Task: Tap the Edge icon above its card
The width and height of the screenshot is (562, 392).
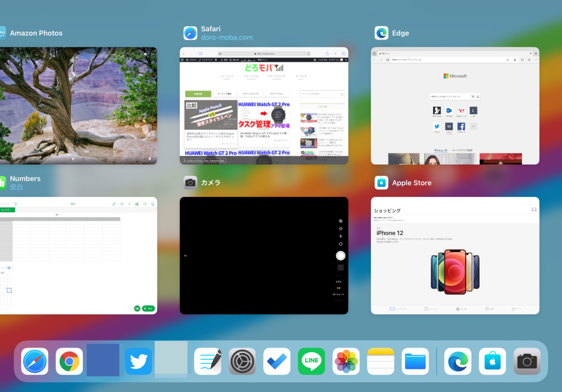Action: point(381,33)
